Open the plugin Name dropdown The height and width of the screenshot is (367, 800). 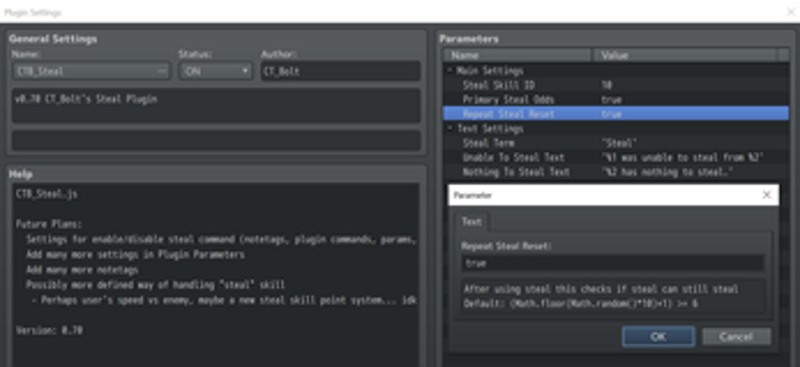(x=91, y=71)
